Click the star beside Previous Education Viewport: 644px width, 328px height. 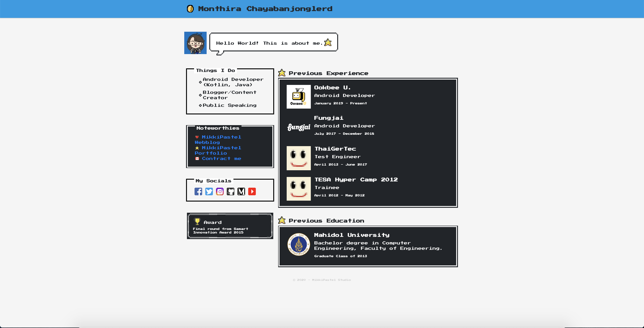282,220
